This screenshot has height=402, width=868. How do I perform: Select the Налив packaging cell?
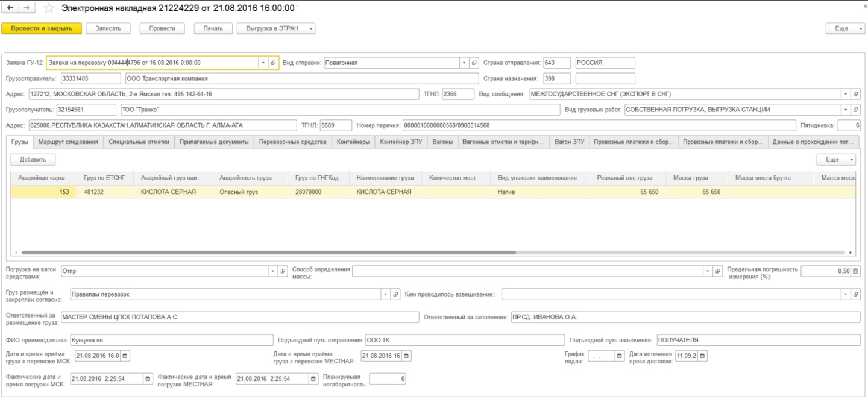(540, 192)
